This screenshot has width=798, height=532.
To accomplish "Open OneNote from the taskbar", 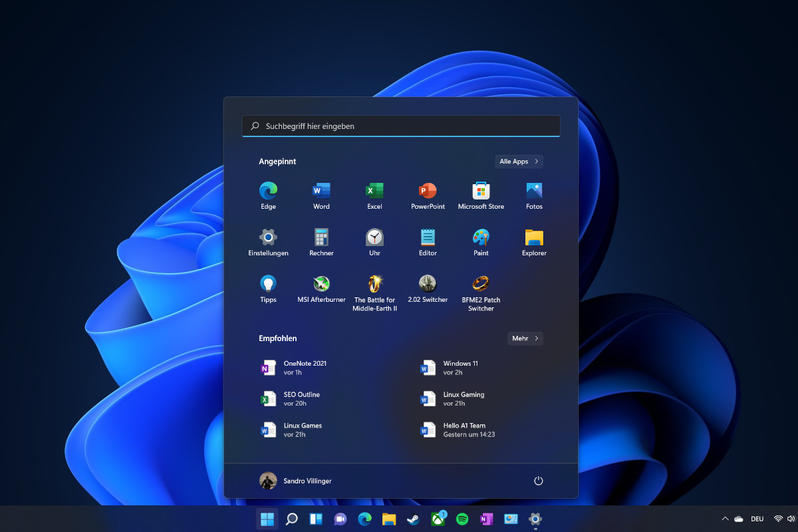I will (486, 519).
